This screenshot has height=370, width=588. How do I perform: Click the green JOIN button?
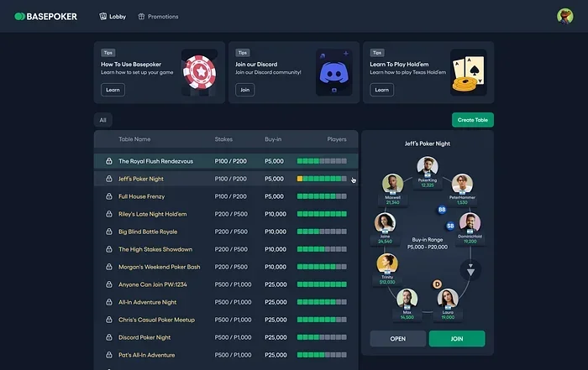457,339
